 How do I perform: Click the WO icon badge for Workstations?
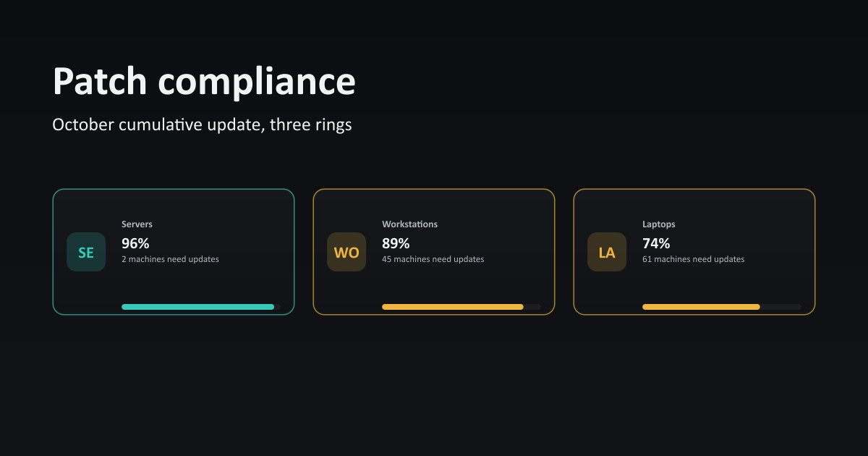point(346,252)
